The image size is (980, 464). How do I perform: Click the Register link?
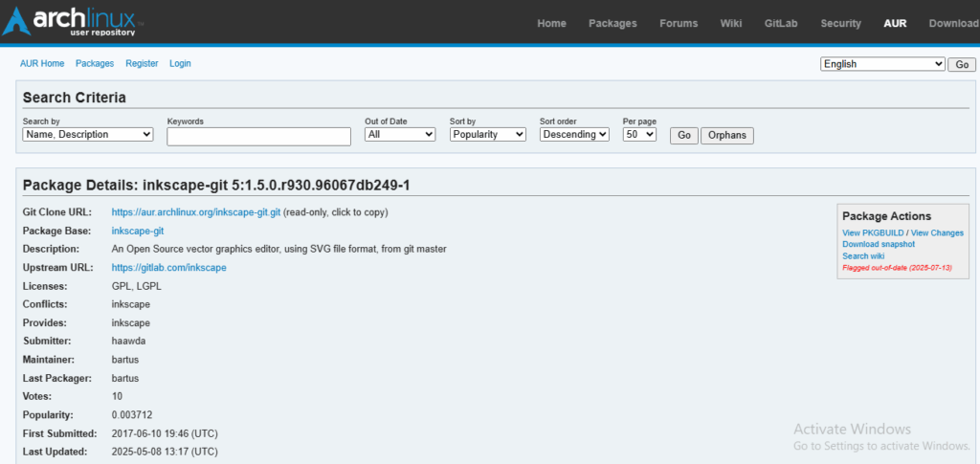[x=142, y=63]
